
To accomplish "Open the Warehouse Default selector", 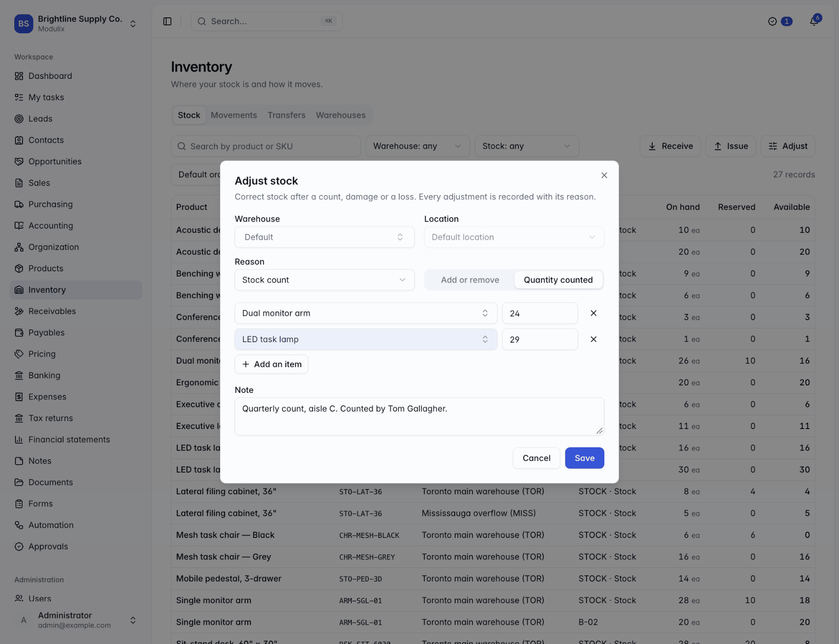I will click(324, 237).
